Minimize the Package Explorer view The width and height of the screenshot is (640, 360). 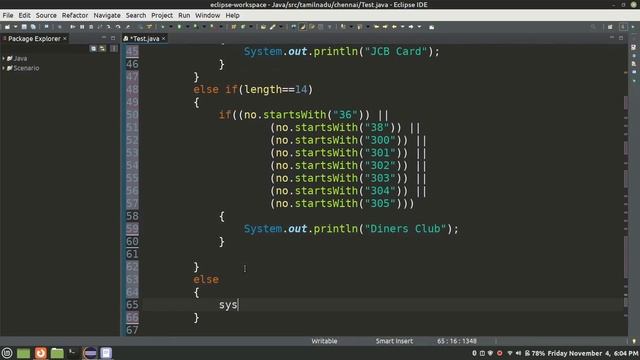click(x=104, y=38)
